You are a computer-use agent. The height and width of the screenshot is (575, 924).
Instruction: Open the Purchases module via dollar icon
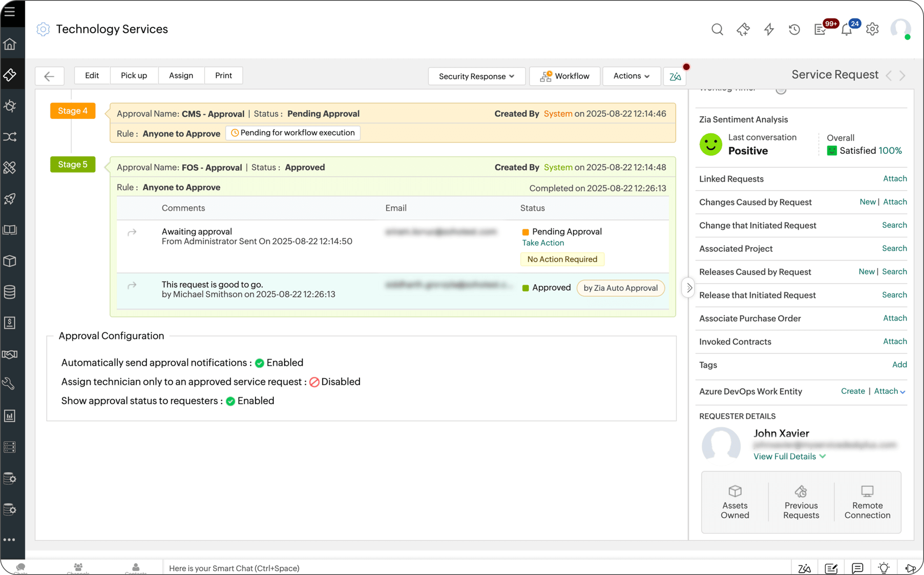[x=10, y=323]
